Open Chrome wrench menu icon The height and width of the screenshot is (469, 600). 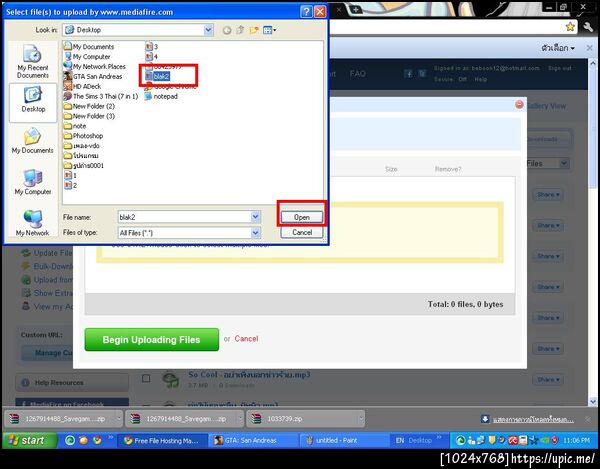point(589,27)
